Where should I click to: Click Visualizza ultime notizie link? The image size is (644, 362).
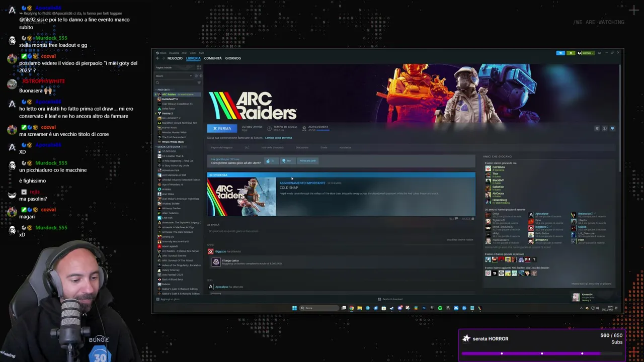tap(460, 240)
